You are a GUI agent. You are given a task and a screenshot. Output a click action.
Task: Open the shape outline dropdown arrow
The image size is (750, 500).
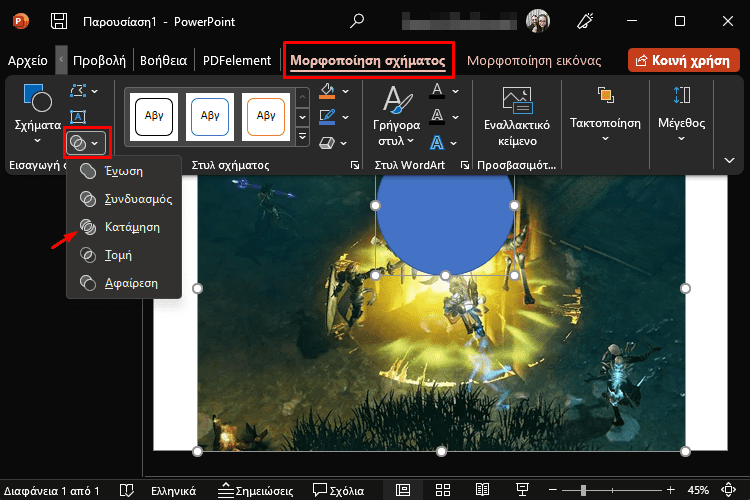[x=346, y=117]
